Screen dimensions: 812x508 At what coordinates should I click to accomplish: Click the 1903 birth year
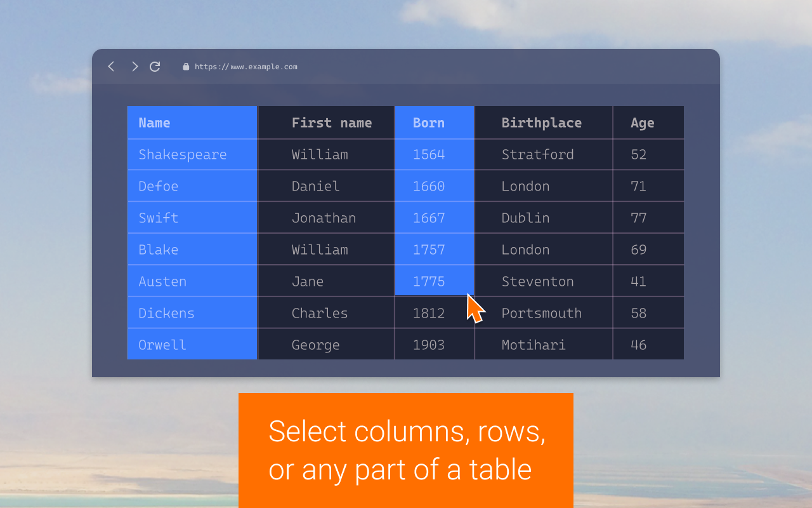tap(435, 345)
